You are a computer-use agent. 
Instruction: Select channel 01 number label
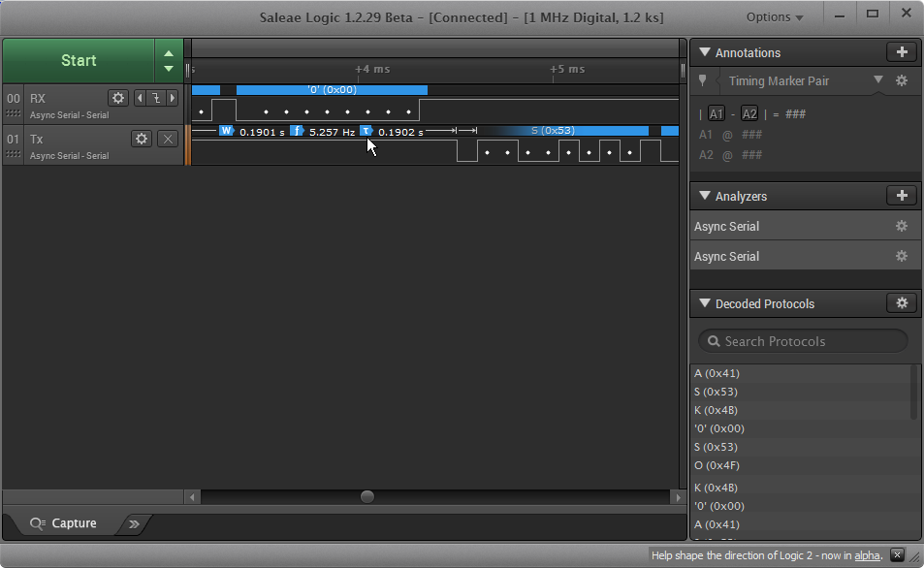click(x=13, y=139)
